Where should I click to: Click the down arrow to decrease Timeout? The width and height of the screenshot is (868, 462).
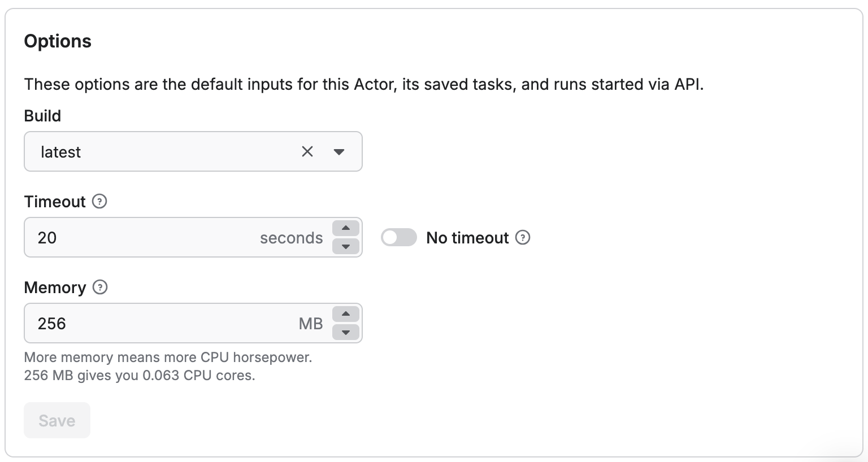click(345, 247)
